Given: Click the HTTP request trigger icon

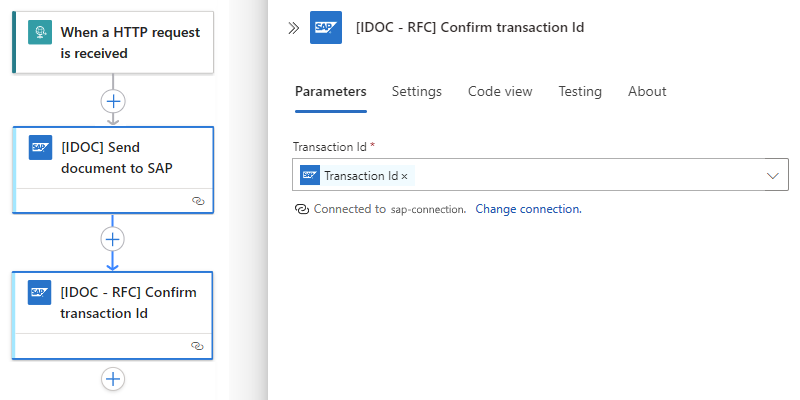Looking at the screenshot, I should point(40,33).
